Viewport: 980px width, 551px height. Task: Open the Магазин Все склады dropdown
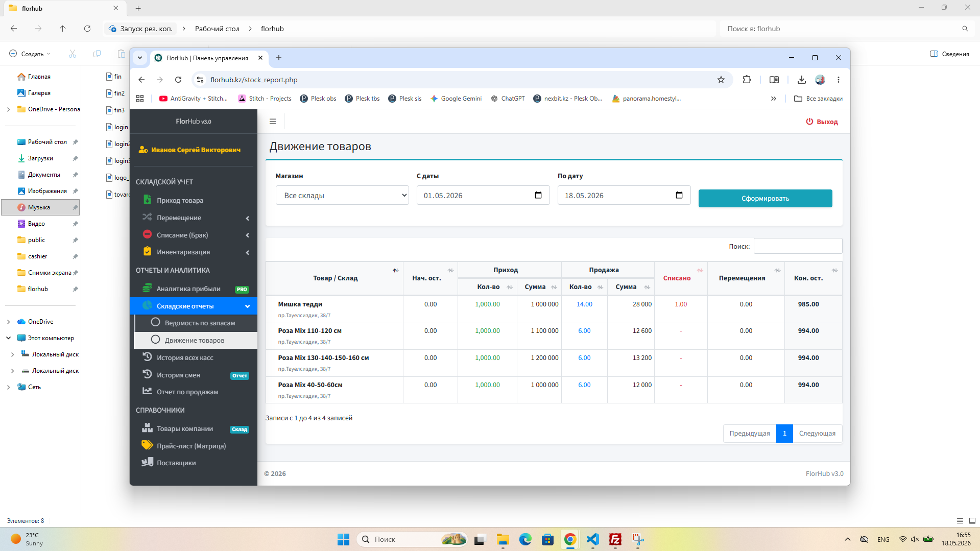click(x=342, y=195)
